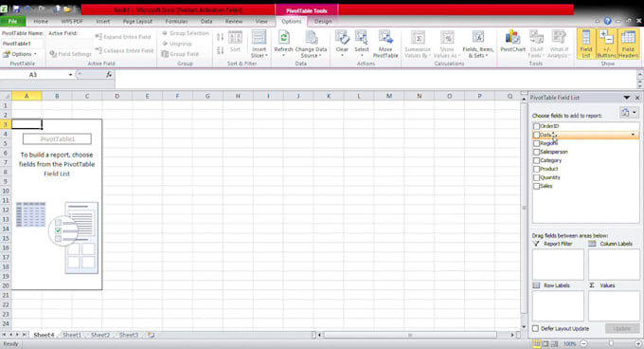Click the Refresh icon in Data group
644x349 pixels.
coord(283,38)
